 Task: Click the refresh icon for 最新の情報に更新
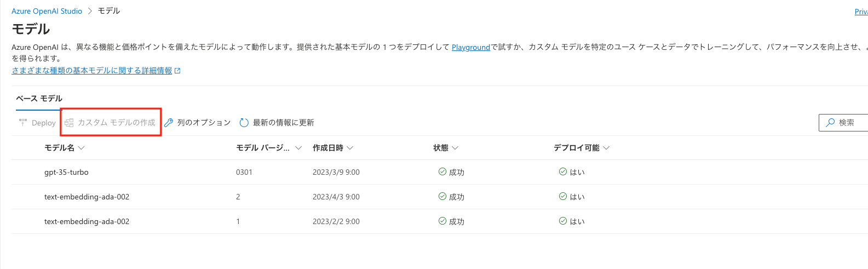pyautogui.click(x=244, y=123)
